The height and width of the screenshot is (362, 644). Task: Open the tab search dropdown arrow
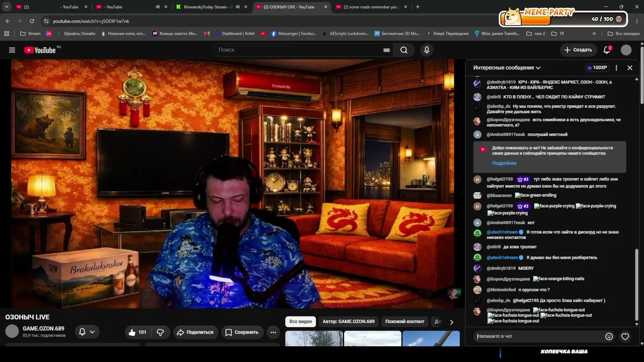click(x=7, y=7)
